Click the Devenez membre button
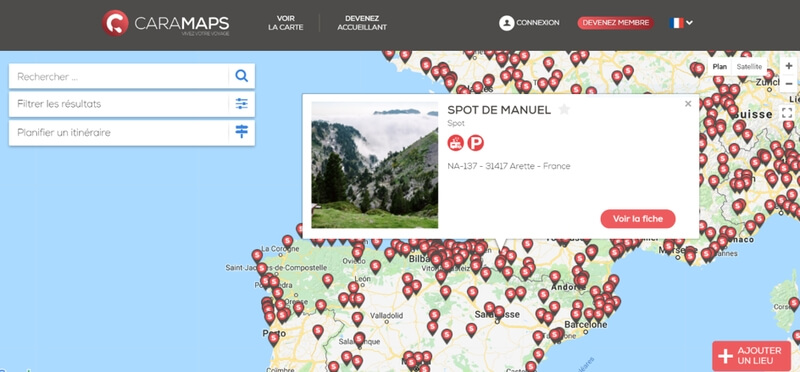Image resolution: width=800 pixels, height=372 pixels. click(616, 23)
